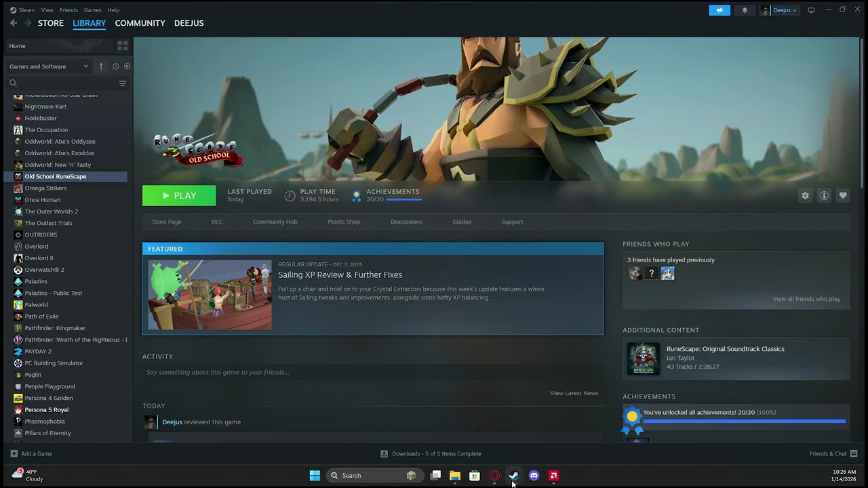
Task: Click the Sailing update featured thumbnail
Action: pos(210,295)
